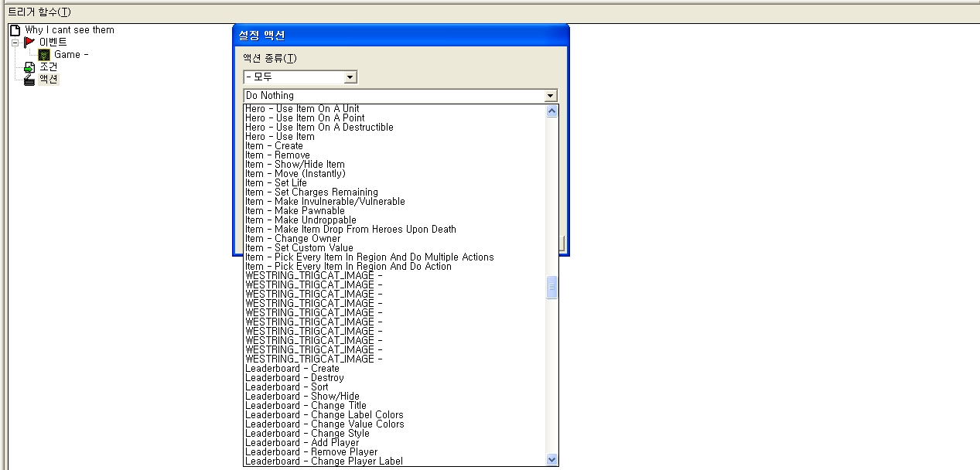Select the 액션 tree item
This screenshot has height=470, width=980.
coord(48,79)
